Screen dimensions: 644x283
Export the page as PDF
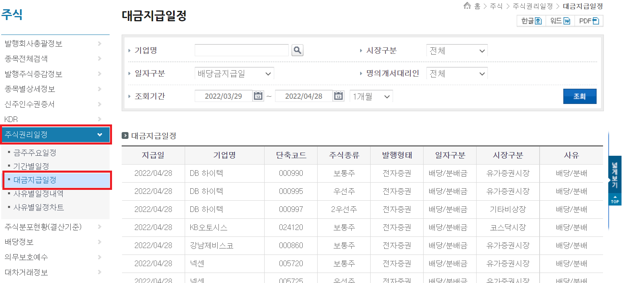(589, 21)
